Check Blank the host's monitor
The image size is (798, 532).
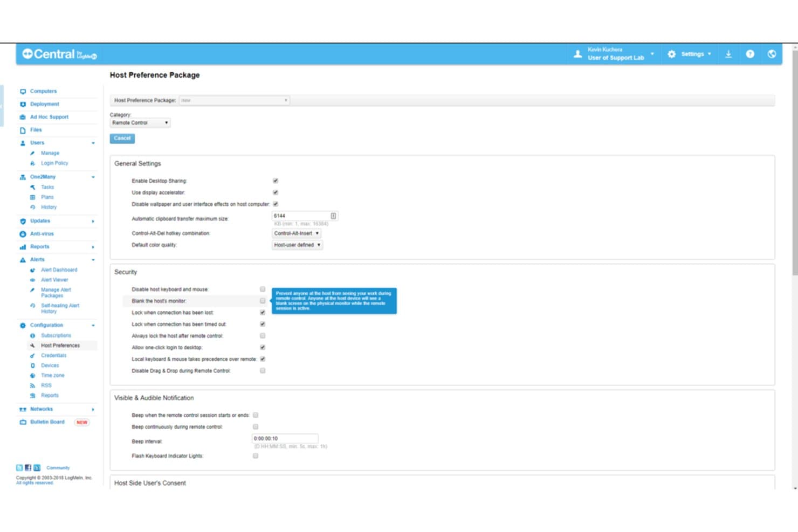pyautogui.click(x=263, y=301)
